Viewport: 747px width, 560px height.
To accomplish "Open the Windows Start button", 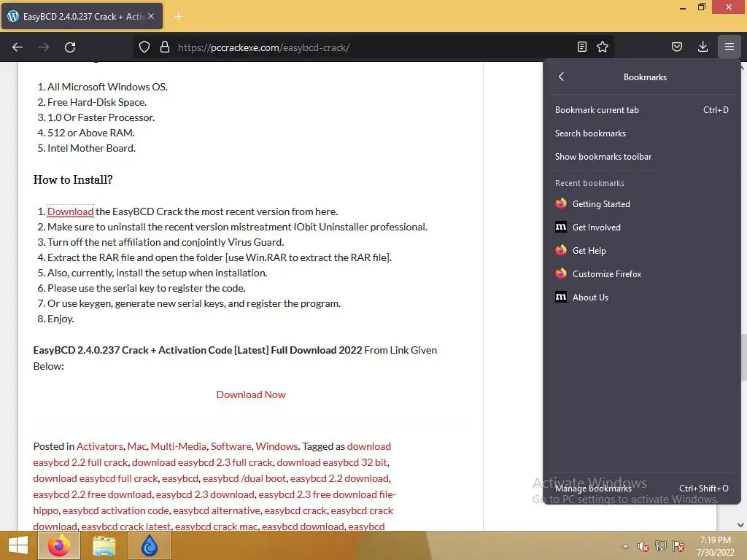I will 18,545.
